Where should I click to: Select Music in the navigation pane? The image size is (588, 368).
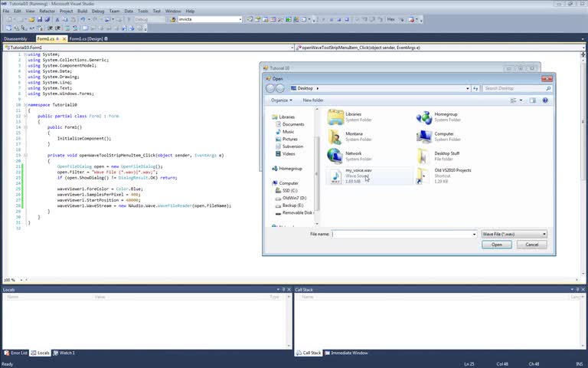point(288,132)
